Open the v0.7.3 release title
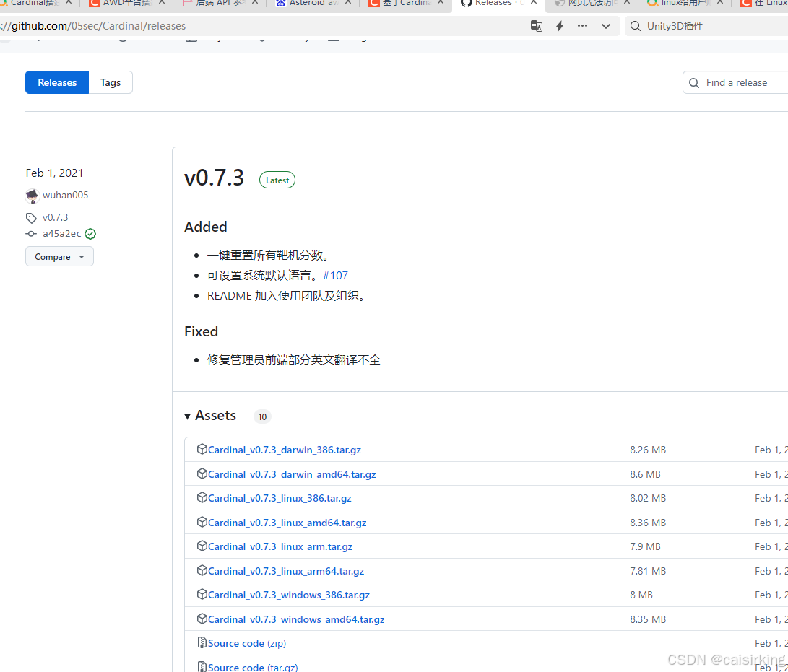Viewport: 788px width, 672px height. tap(214, 178)
